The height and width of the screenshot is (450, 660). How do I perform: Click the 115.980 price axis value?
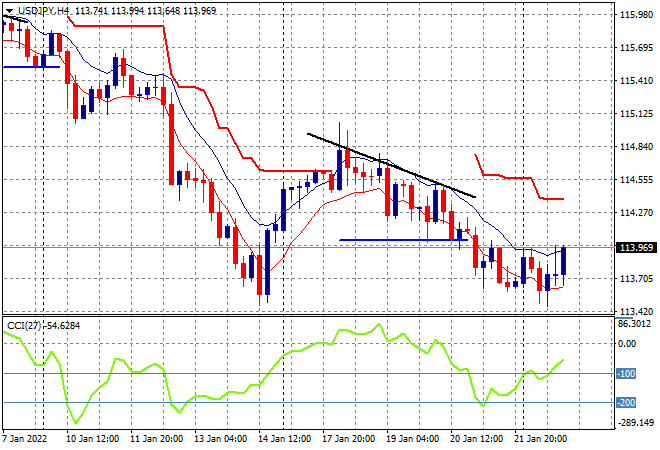636,15
